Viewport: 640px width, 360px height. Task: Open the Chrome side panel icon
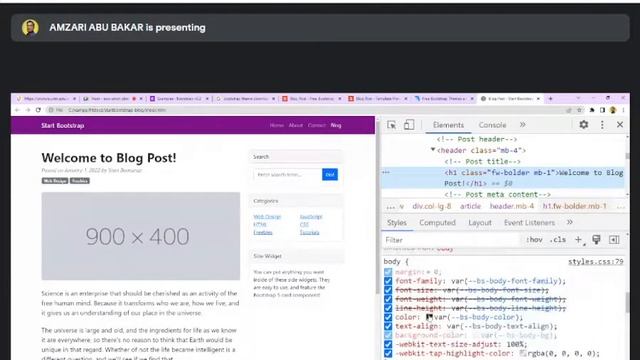(x=602, y=110)
